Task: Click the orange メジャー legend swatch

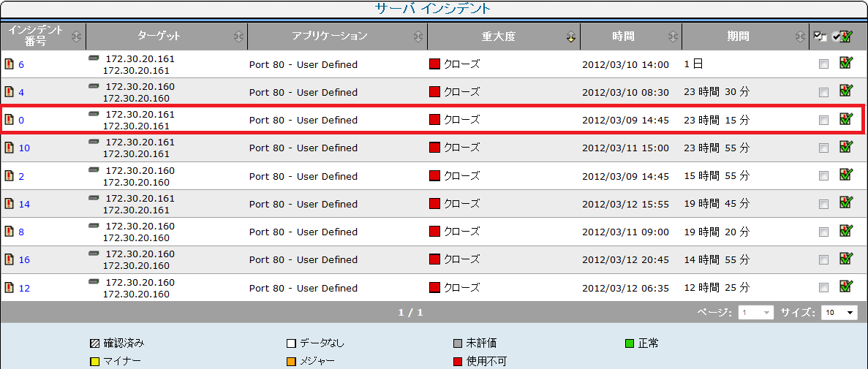Action: [x=291, y=362]
